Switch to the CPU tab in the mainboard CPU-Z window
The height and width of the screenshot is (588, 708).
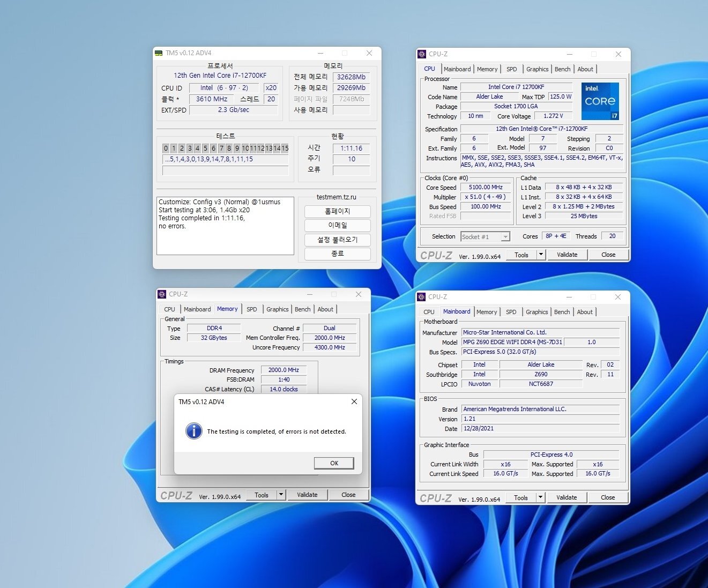(429, 312)
